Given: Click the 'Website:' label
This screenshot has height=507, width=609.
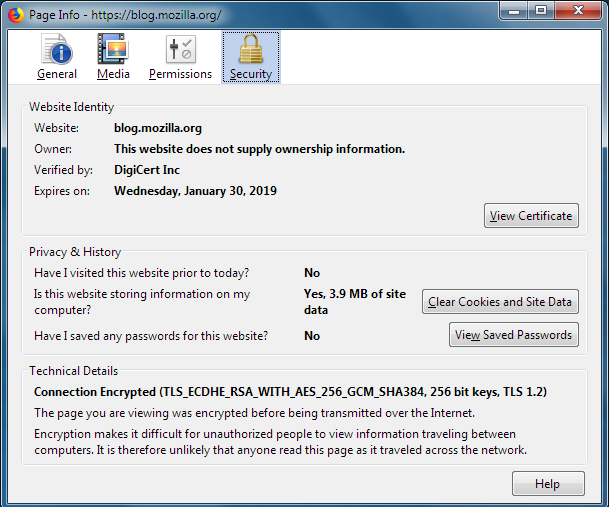Looking at the screenshot, I should click(56, 128).
